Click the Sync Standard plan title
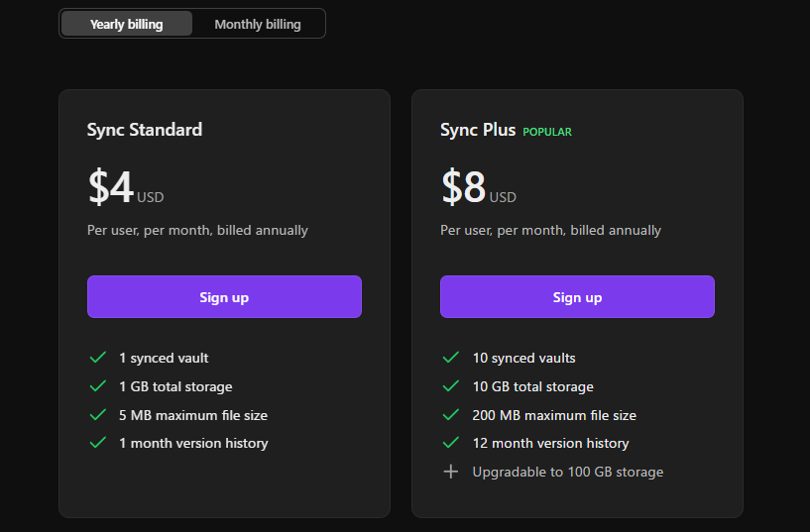This screenshot has height=532, width=810. coord(145,130)
